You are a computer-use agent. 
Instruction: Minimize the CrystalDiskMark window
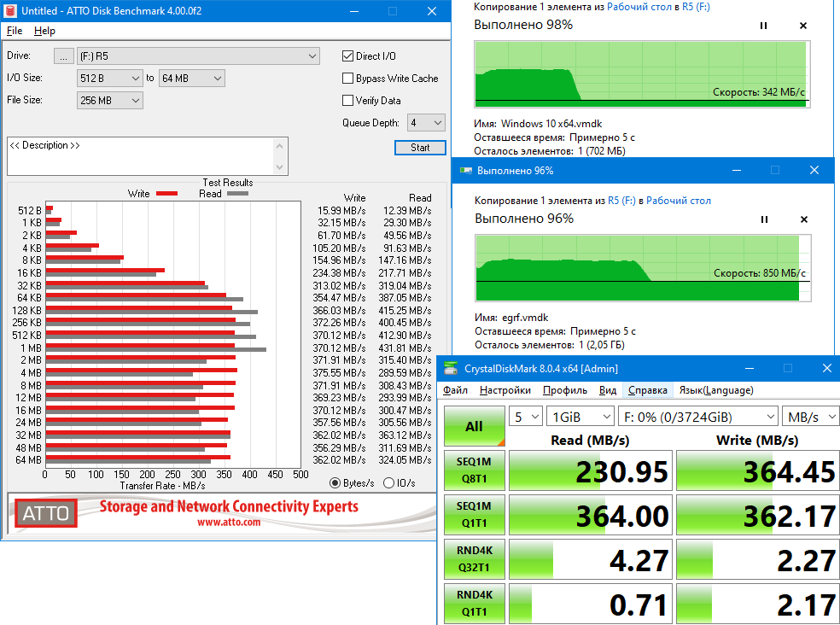(750, 368)
